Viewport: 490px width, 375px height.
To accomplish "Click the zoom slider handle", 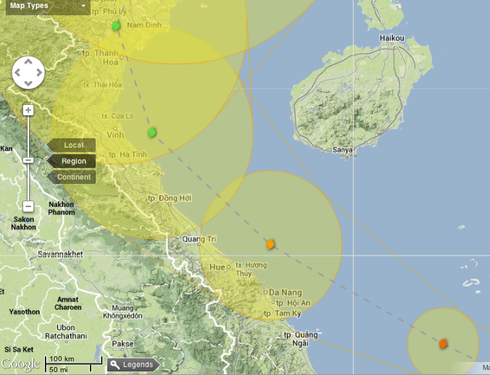I will coord(28,160).
